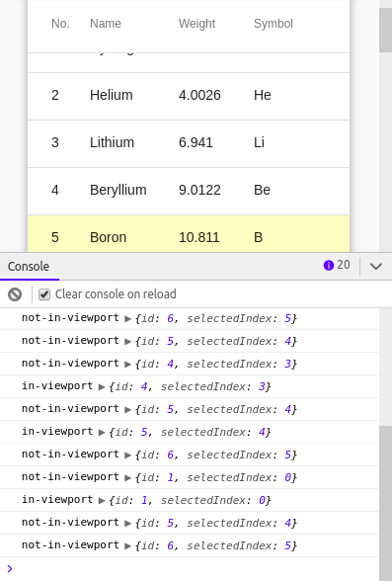Sort by the Weight column header
Image resolution: width=392 pixels, height=581 pixels.
click(x=196, y=24)
